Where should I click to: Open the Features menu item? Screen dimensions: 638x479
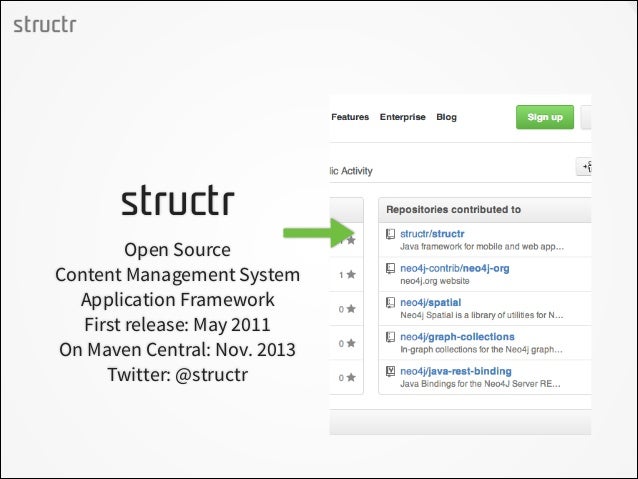pyautogui.click(x=350, y=117)
